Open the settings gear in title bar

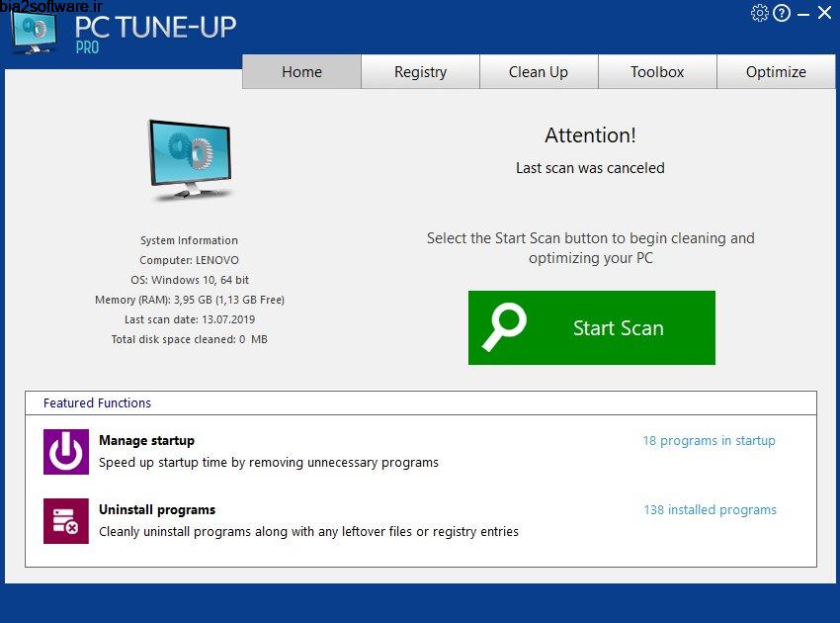point(760,13)
